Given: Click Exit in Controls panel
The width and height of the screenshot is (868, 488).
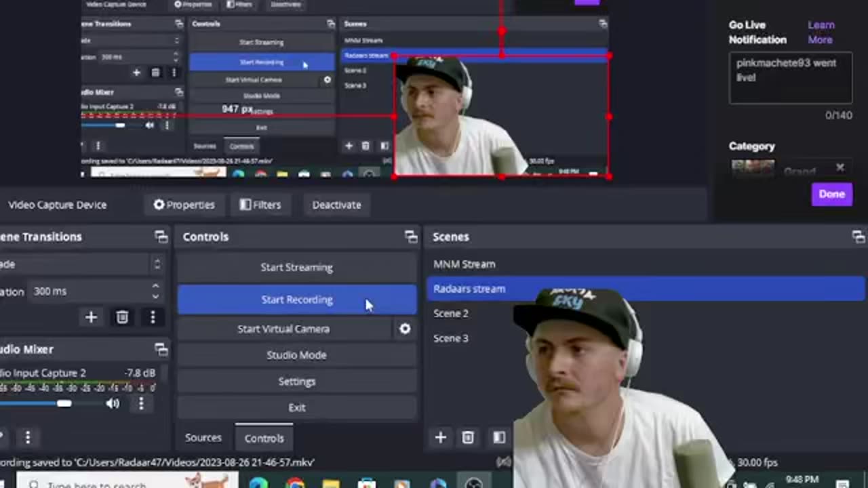Looking at the screenshot, I should click(297, 407).
